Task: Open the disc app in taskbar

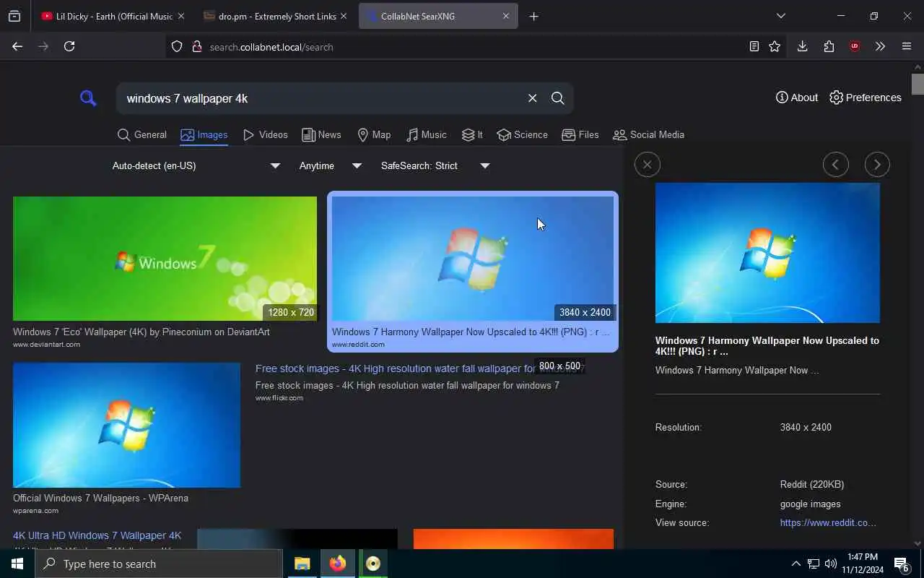Action: (x=372, y=564)
